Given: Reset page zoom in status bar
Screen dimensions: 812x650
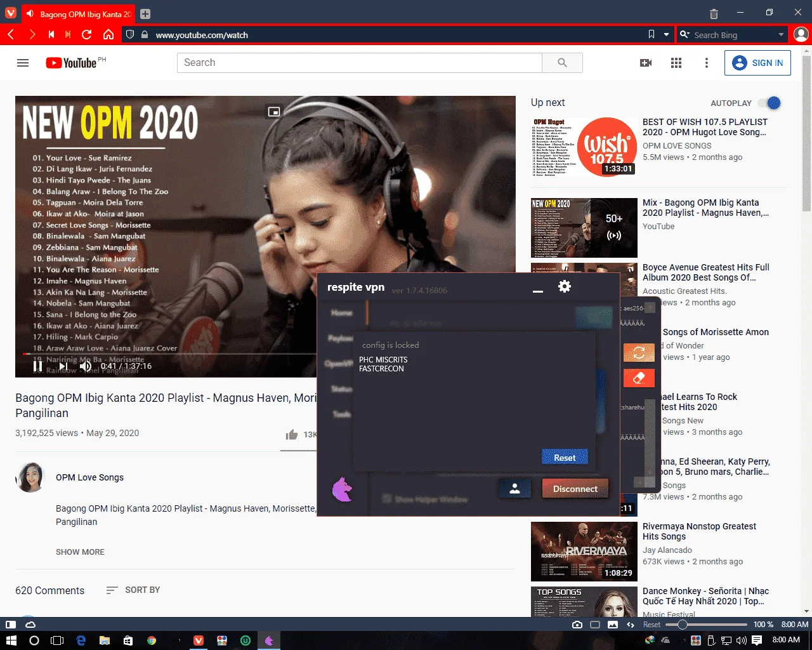Looking at the screenshot, I should pyautogui.click(x=652, y=625).
